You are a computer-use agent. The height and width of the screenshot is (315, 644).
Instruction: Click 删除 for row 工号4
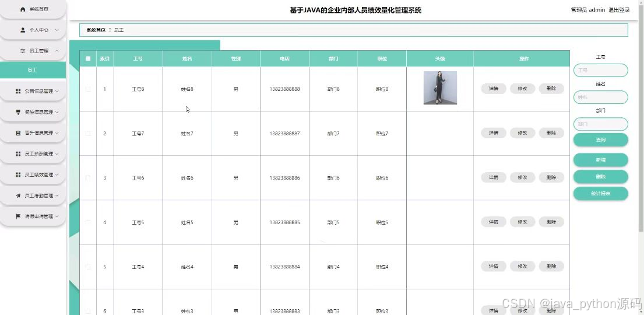551,266
